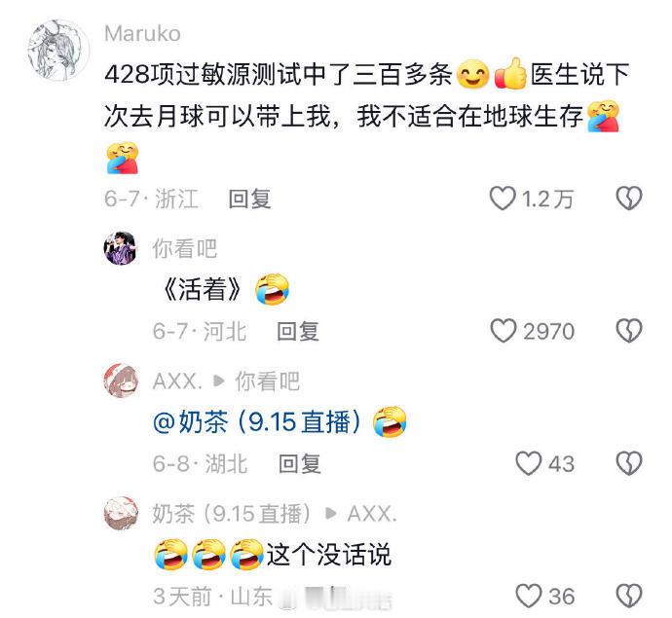672x618 pixels.
Task: Reply to 你看吧's 河北 comment
Action: (x=298, y=332)
